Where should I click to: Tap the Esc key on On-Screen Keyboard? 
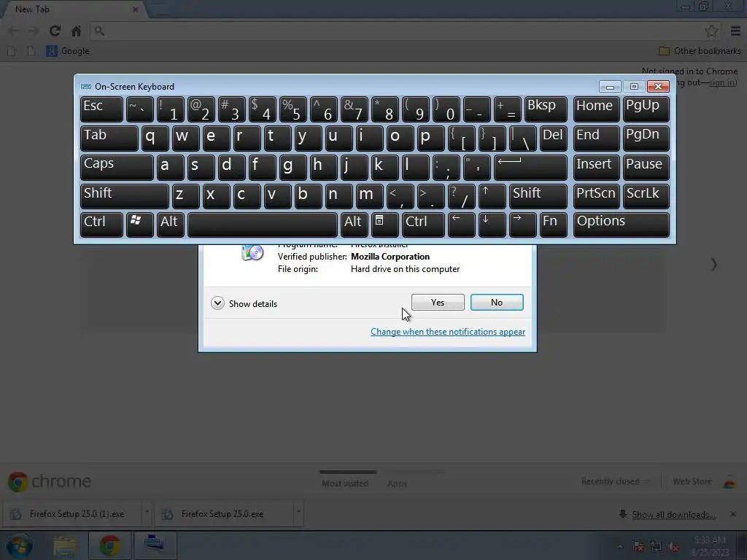click(x=101, y=109)
